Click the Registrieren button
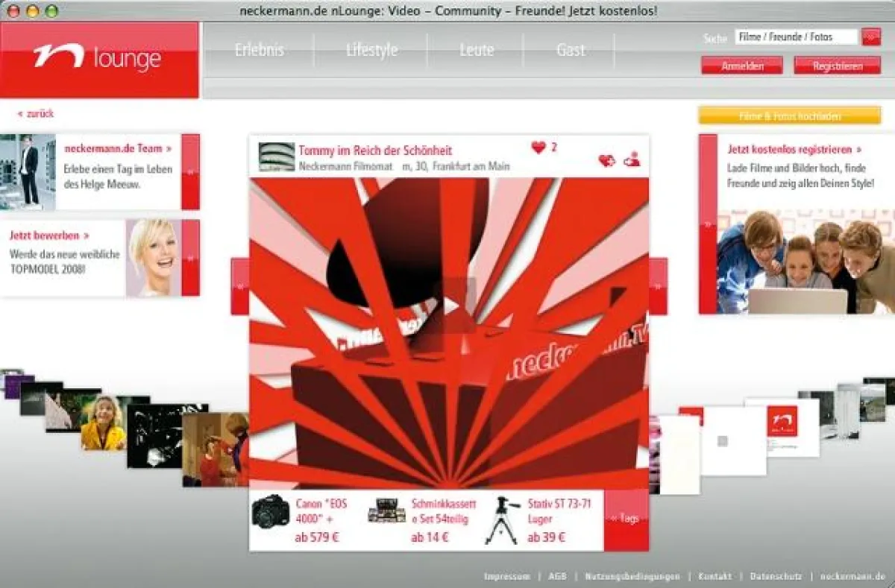This screenshot has height=588, width=895. pyautogui.click(x=837, y=66)
